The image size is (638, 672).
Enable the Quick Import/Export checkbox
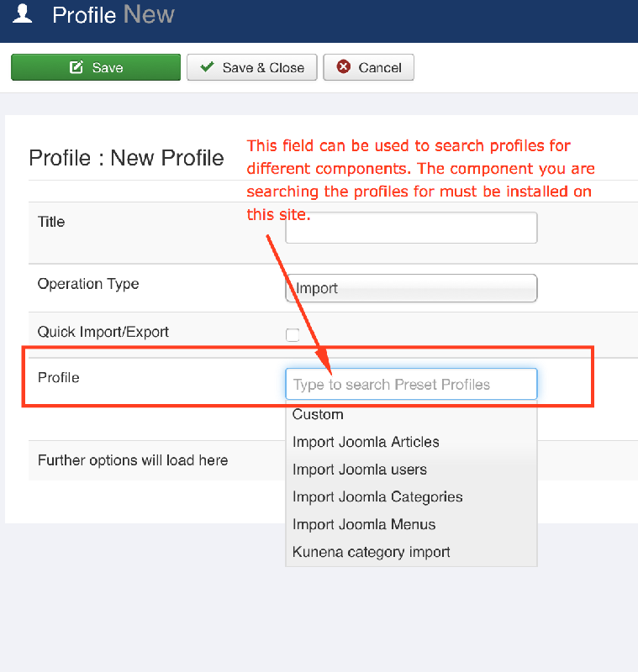293,334
